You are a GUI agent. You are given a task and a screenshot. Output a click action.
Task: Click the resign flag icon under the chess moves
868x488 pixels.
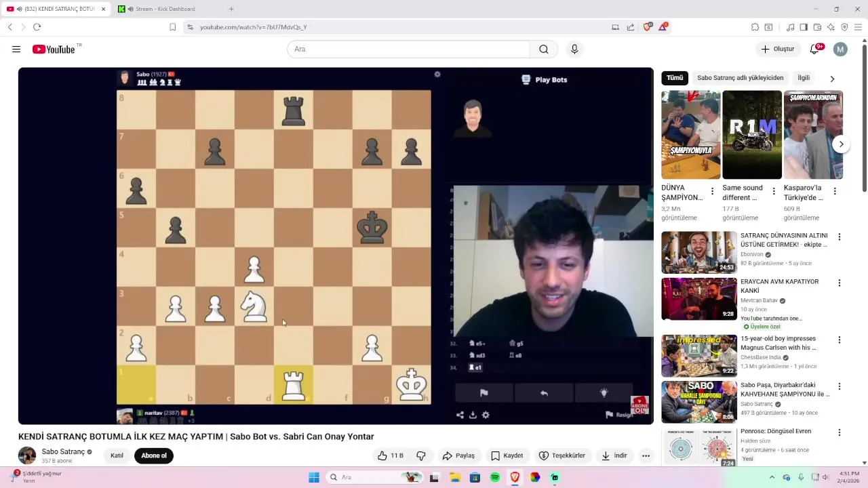point(484,392)
